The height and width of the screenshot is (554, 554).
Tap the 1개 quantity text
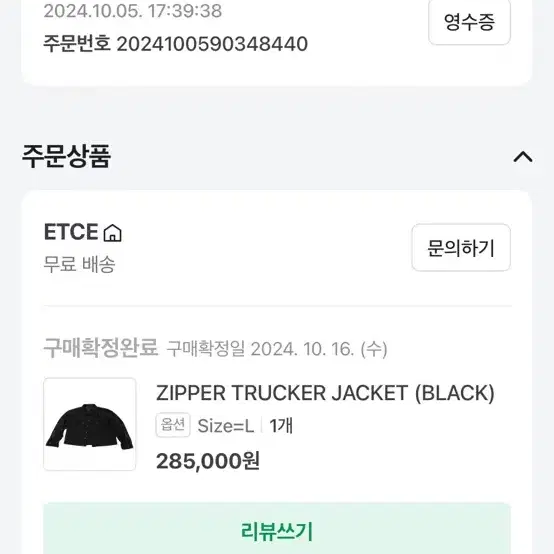[281, 426]
